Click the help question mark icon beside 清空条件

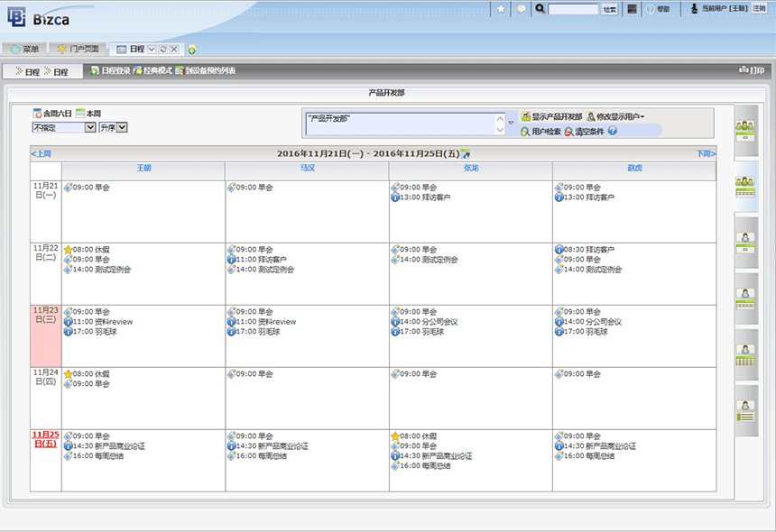click(x=613, y=132)
